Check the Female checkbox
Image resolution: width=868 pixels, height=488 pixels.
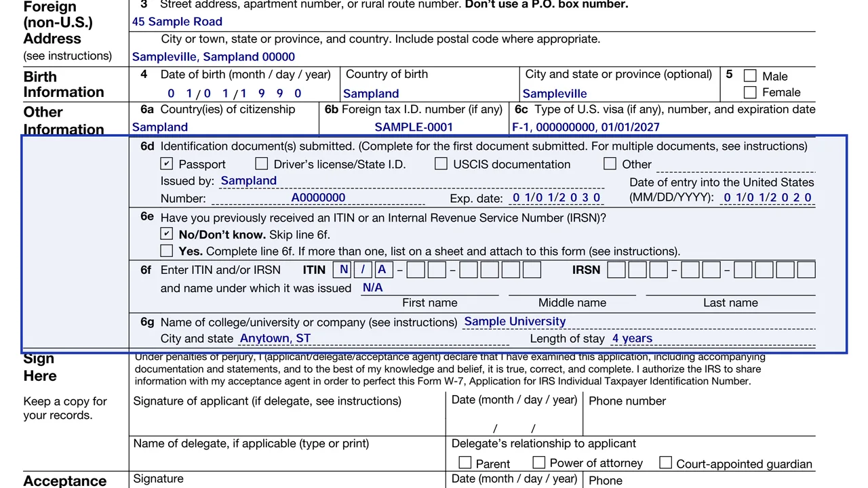[x=750, y=92]
